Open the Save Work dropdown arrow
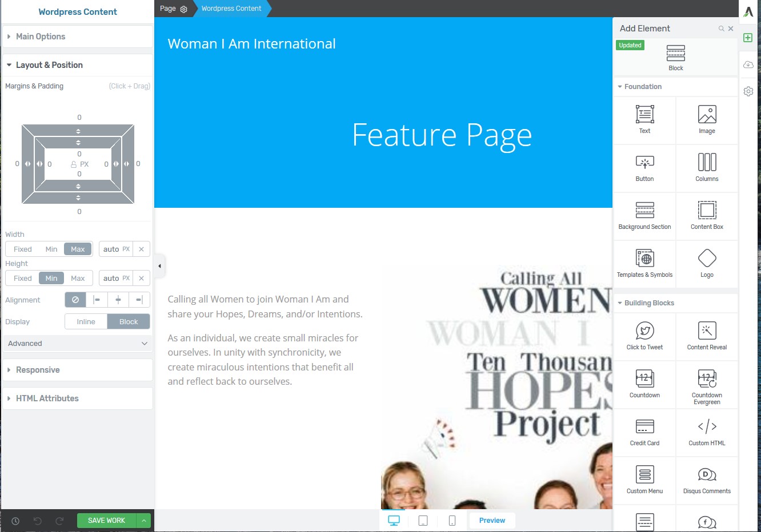This screenshot has height=532, width=761. click(x=144, y=521)
